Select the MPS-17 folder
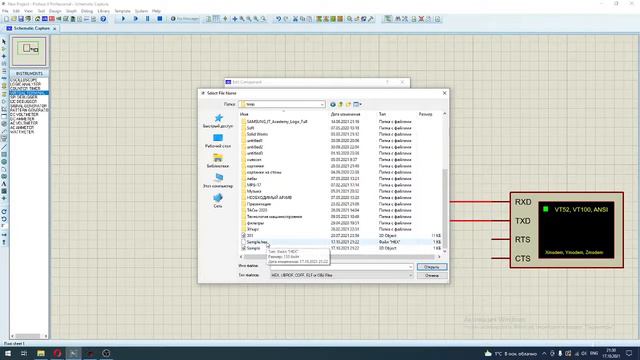 point(254,185)
